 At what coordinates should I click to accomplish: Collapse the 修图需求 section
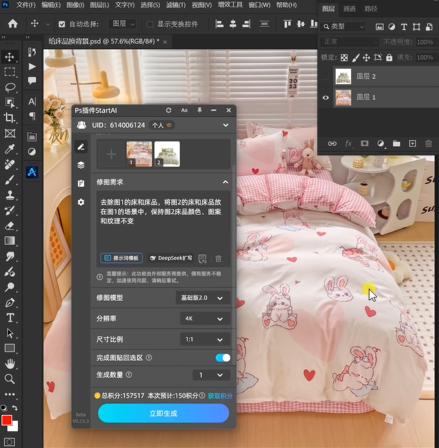[225, 182]
